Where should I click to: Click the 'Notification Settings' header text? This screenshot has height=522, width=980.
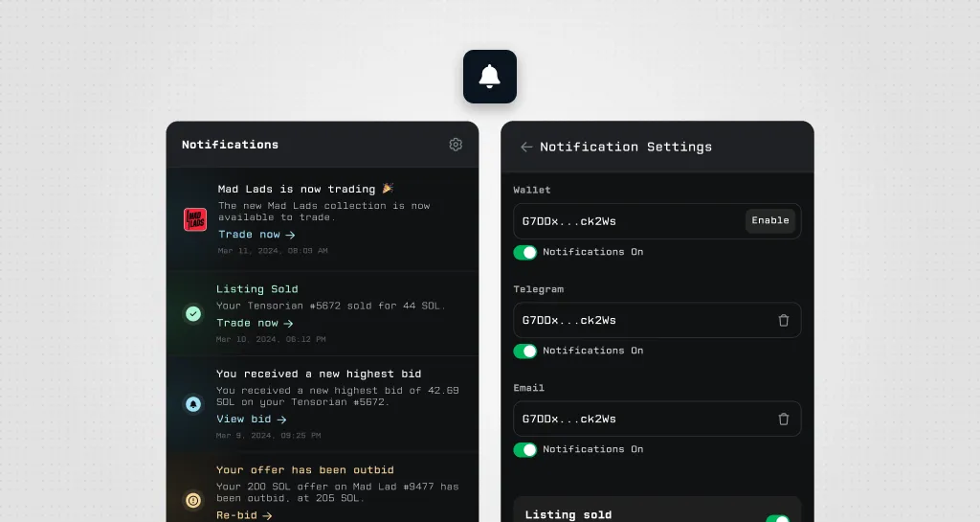[x=626, y=147]
